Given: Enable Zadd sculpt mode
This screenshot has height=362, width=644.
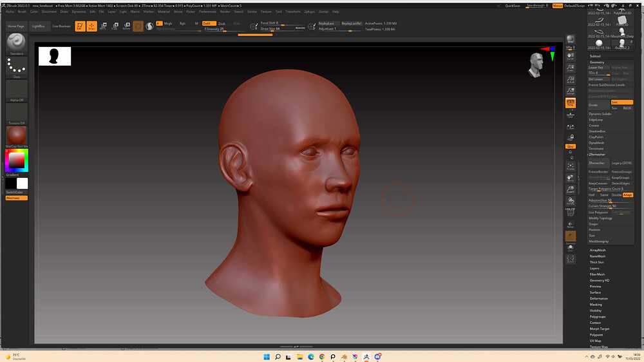Looking at the screenshot, I should coord(209,23).
